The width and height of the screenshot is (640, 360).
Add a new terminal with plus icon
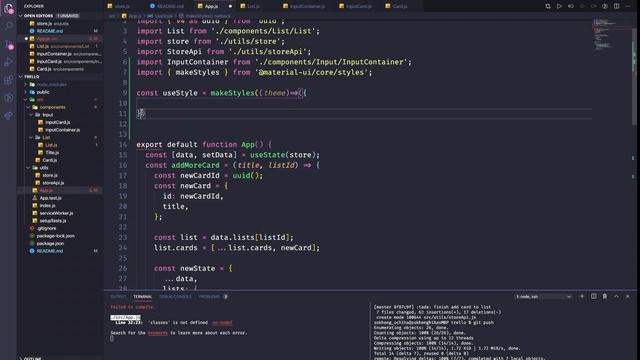(582, 296)
